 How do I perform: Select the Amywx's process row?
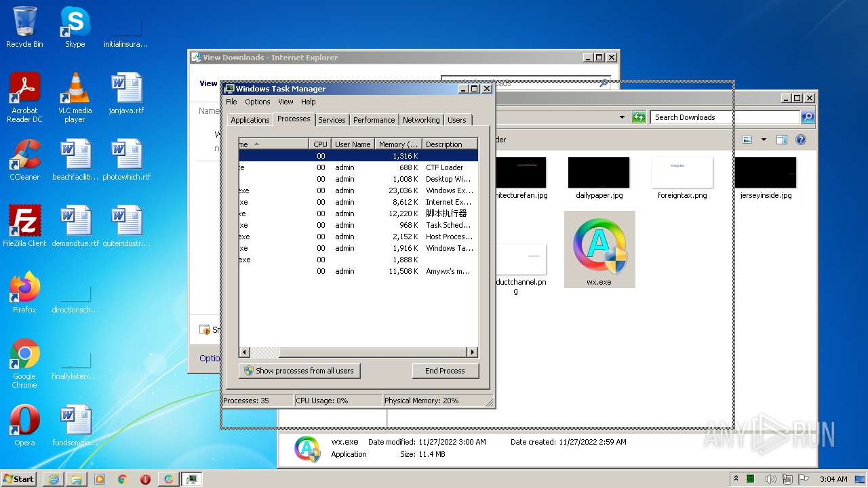point(358,271)
